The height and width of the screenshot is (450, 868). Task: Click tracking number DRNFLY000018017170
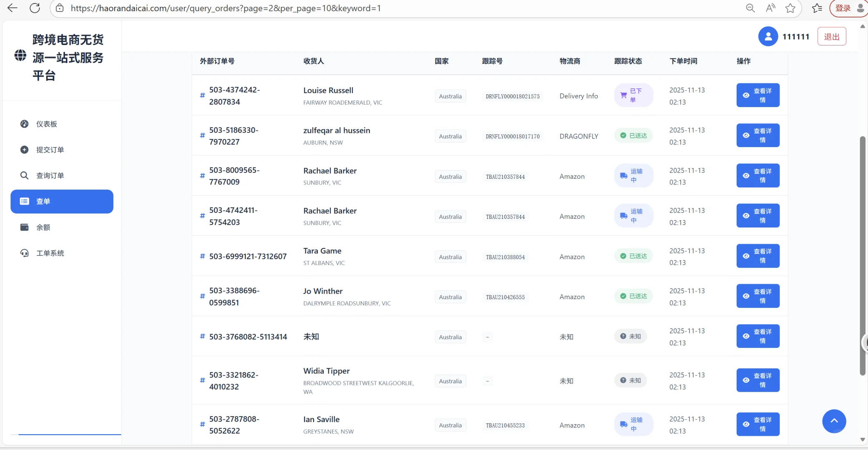512,136
